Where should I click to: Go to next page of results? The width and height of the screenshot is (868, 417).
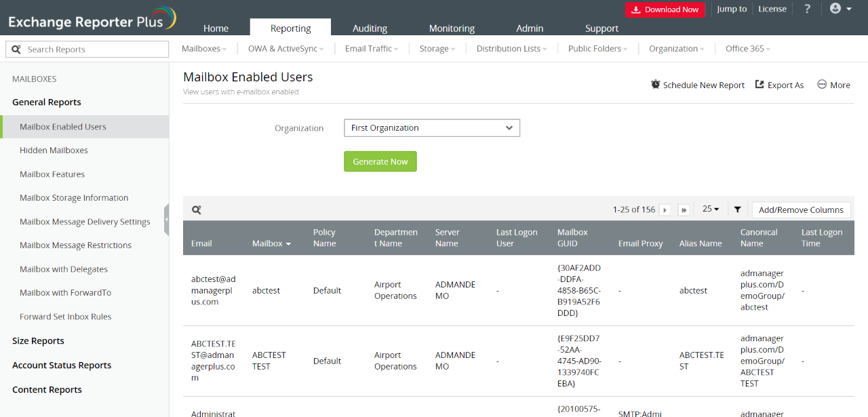(665, 210)
